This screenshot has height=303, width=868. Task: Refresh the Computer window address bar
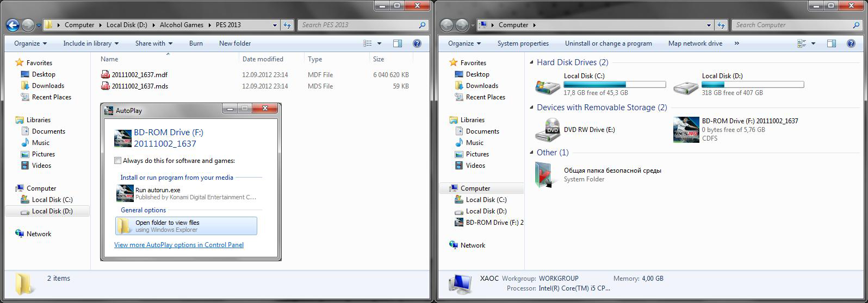click(722, 25)
